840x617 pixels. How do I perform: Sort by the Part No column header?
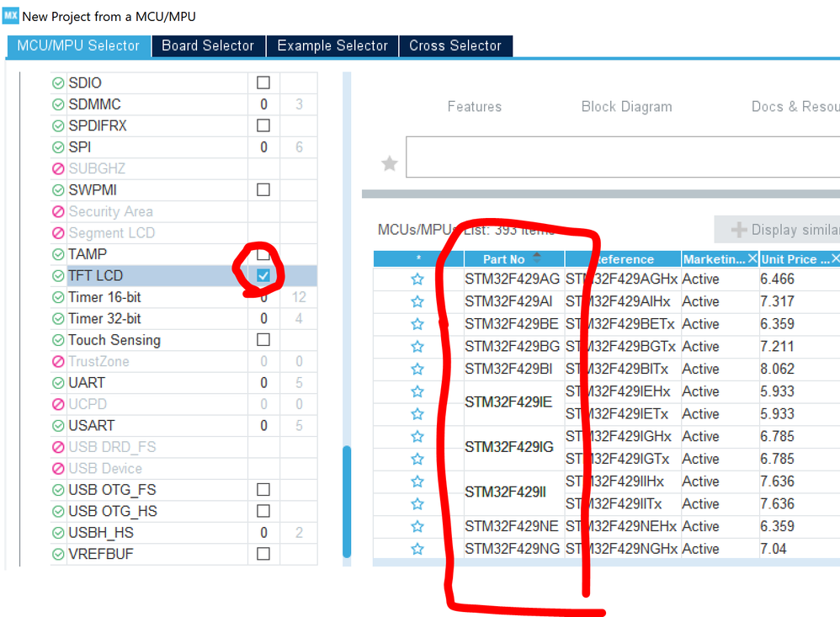[513, 259]
